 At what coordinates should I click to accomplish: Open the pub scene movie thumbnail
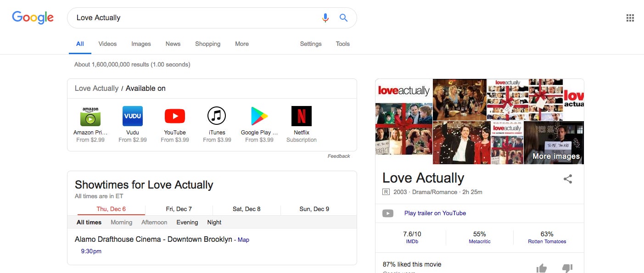click(x=459, y=100)
